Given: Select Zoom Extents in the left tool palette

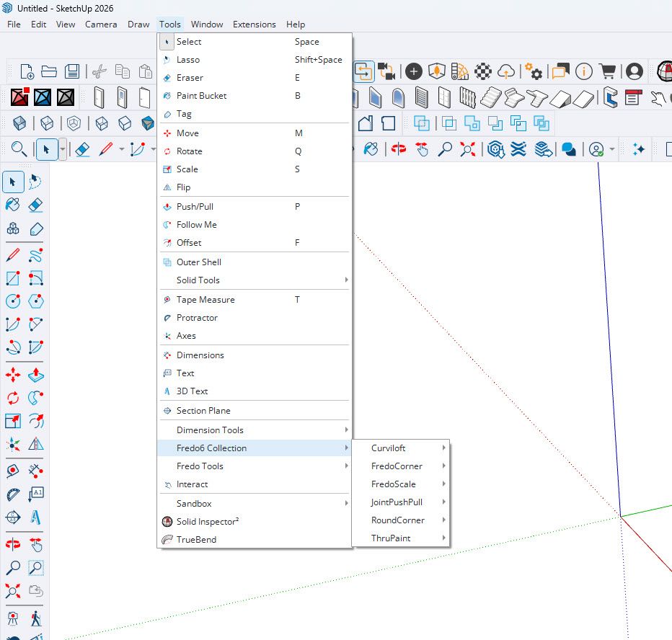Looking at the screenshot, I should [x=13, y=592].
